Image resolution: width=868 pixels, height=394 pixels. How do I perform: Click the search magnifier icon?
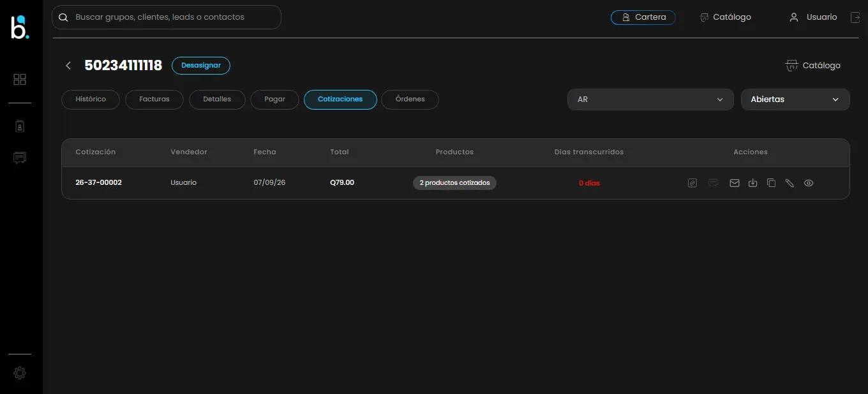click(63, 17)
